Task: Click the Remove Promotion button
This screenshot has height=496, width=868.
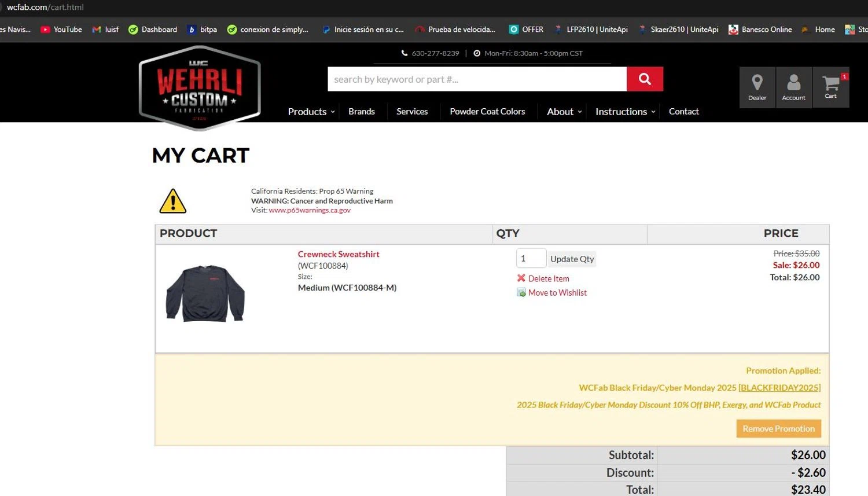Action: point(778,428)
